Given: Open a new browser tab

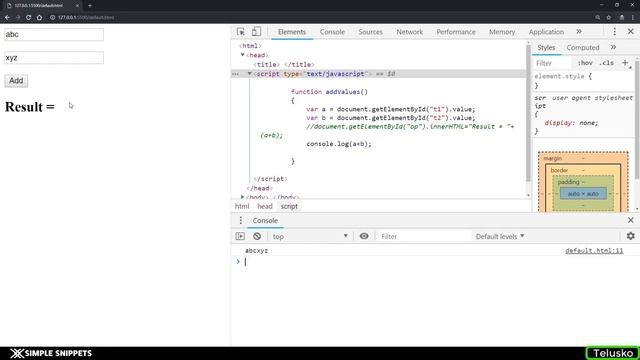Looking at the screenshot, I should tap(90, 6).
